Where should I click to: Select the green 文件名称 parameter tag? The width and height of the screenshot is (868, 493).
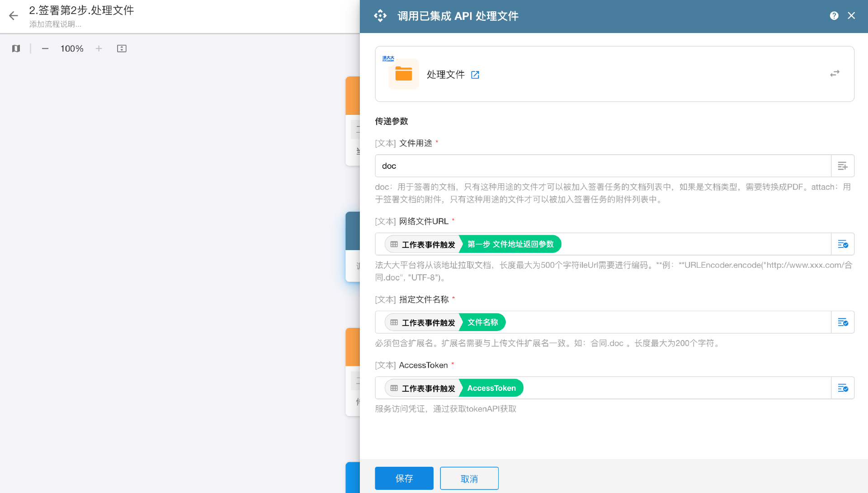coord(482,322)
